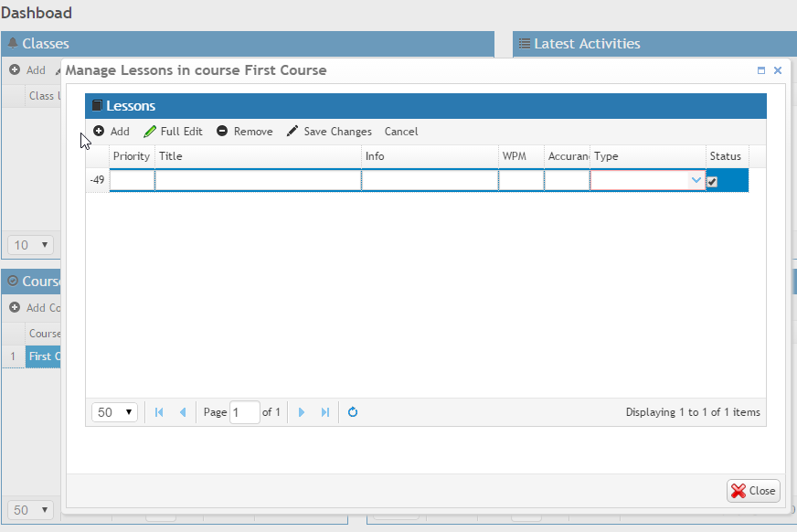Sort by Type column header
The height and width of the screenshot is (532, 797).
[648, 156]
